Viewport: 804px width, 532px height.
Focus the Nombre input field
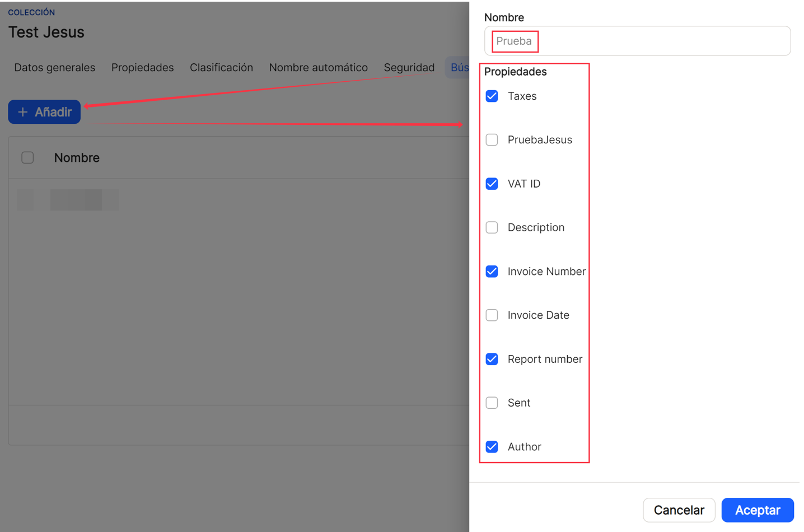[x=637, y=41]
